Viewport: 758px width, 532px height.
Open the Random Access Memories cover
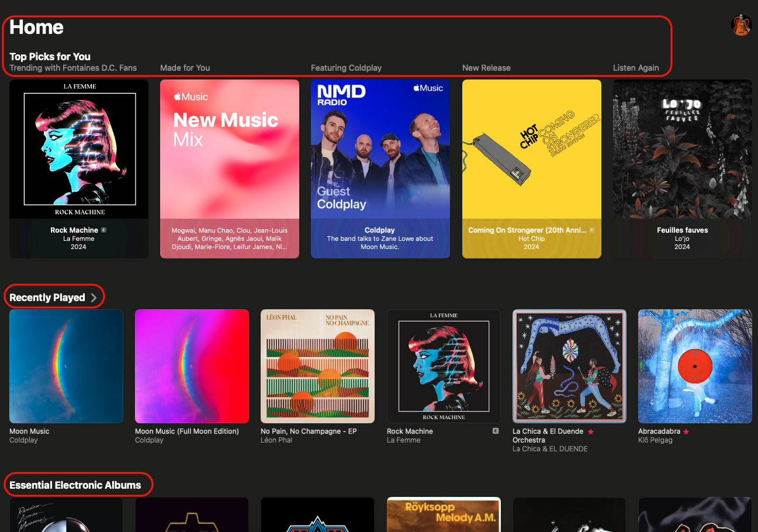click(66, 514)
